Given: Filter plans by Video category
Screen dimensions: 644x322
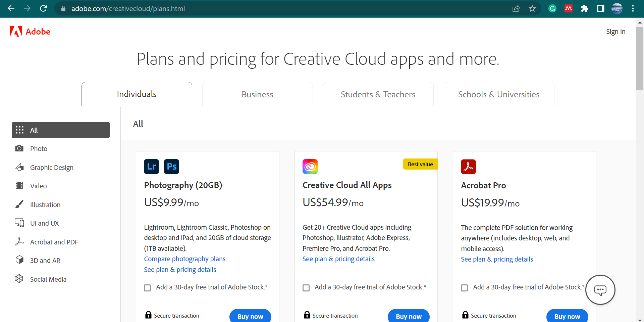Looking at the screenshot, I should 61,186.
